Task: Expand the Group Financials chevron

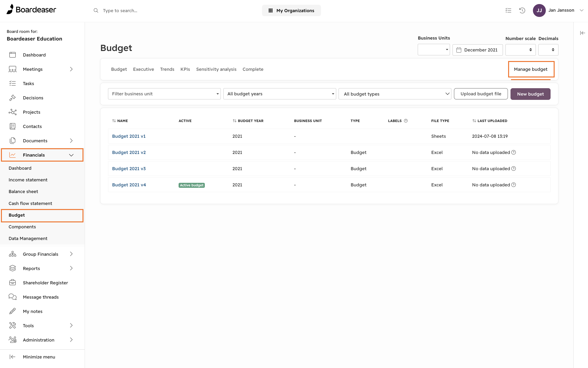Action: click(x=71, y=254)
